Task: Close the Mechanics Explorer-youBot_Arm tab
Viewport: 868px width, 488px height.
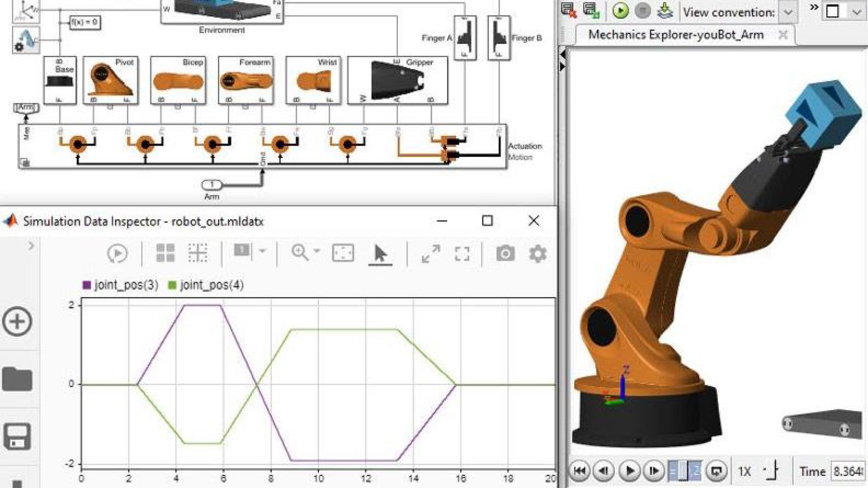Action: tap(783, 35)
